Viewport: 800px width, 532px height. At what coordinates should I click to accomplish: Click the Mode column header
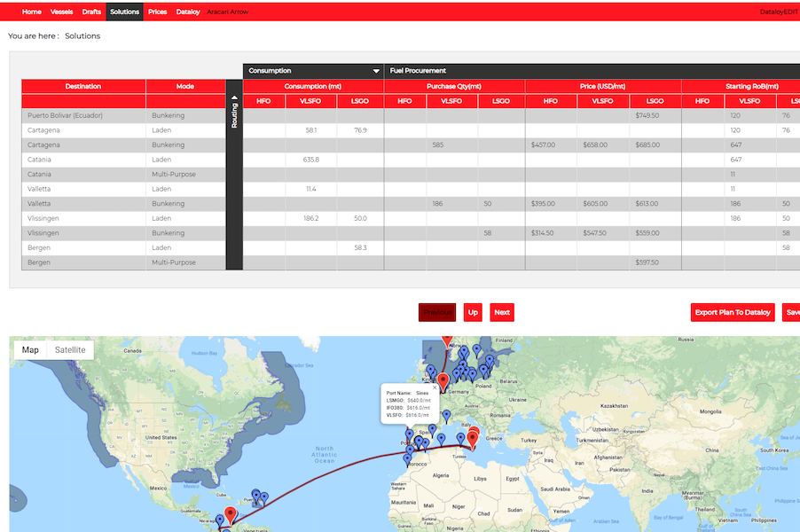click(x=185, y=86)
